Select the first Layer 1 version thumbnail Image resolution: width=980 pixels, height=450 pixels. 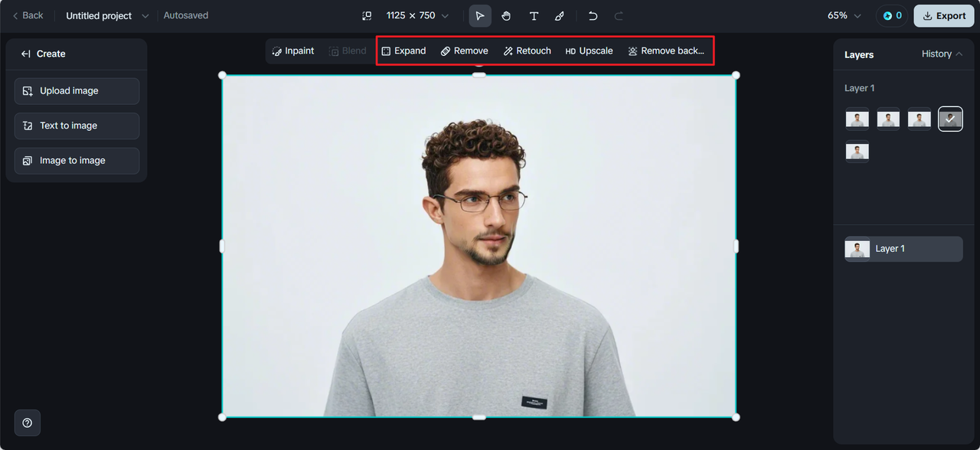click(x=857, y=119)
